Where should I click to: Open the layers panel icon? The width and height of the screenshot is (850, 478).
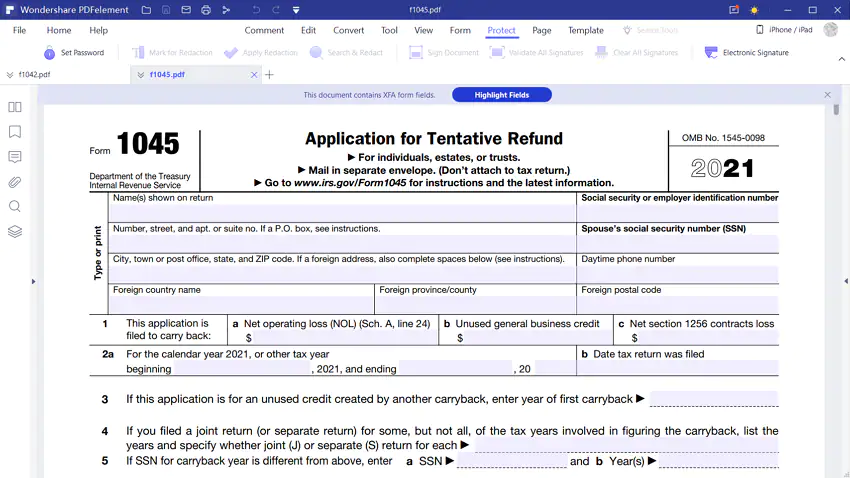coord(15,231)
